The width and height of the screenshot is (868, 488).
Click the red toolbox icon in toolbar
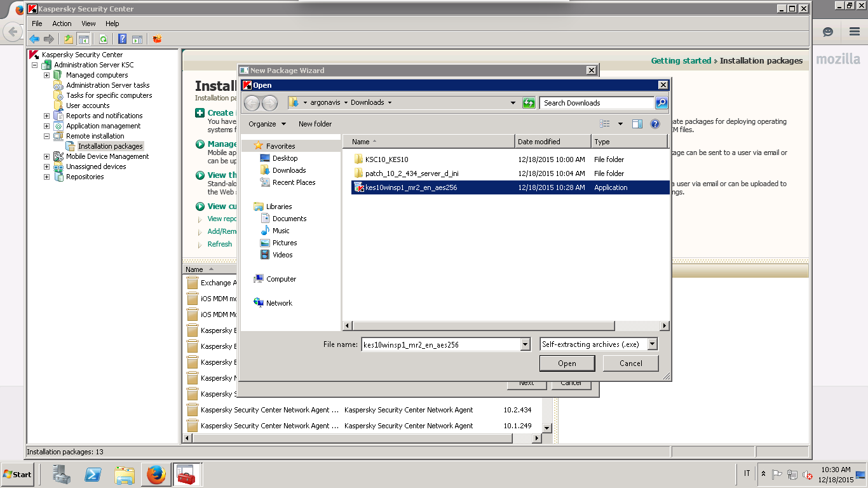[157, 39]
